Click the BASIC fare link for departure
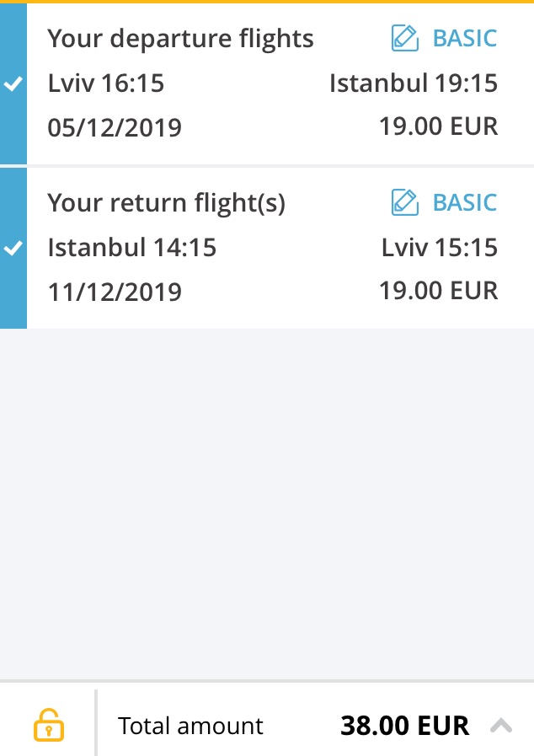The image size is (534, 756). 465,38
